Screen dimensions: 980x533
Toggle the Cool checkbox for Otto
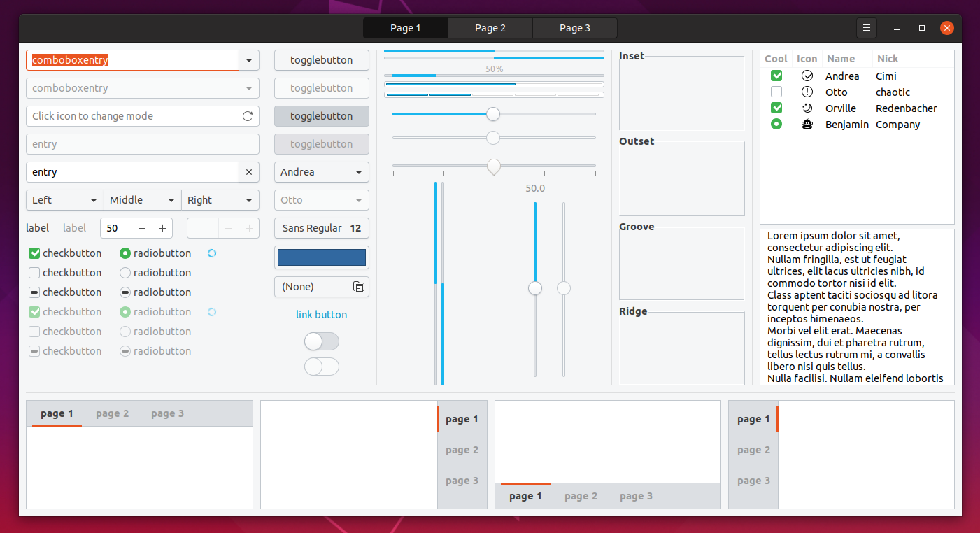click(776, 92)
